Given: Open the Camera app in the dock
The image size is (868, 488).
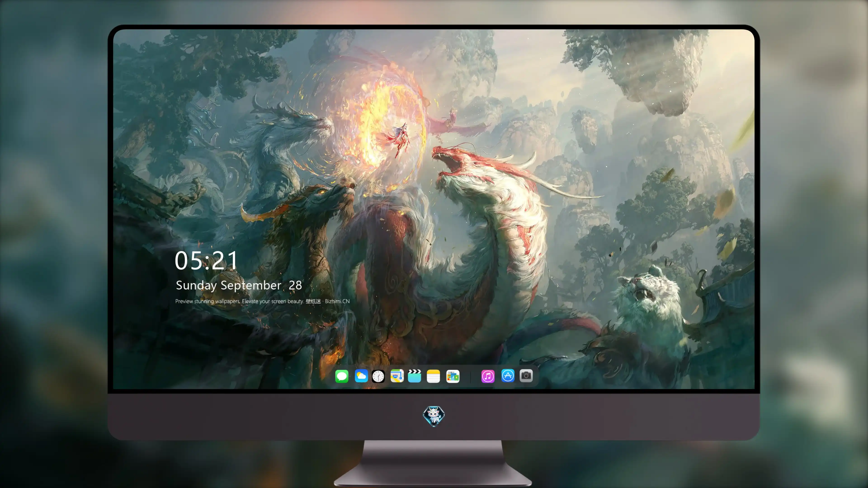Looking at the screenshot, I should [x=526, y=375].
